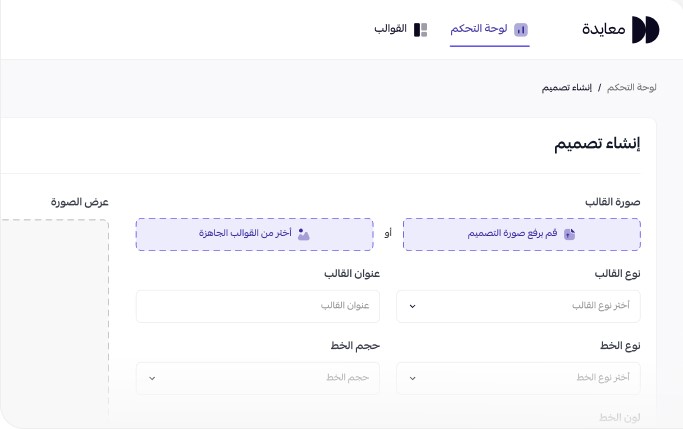Click the عرض الصورة preview area
683x429 pixels.
(54, 320)
